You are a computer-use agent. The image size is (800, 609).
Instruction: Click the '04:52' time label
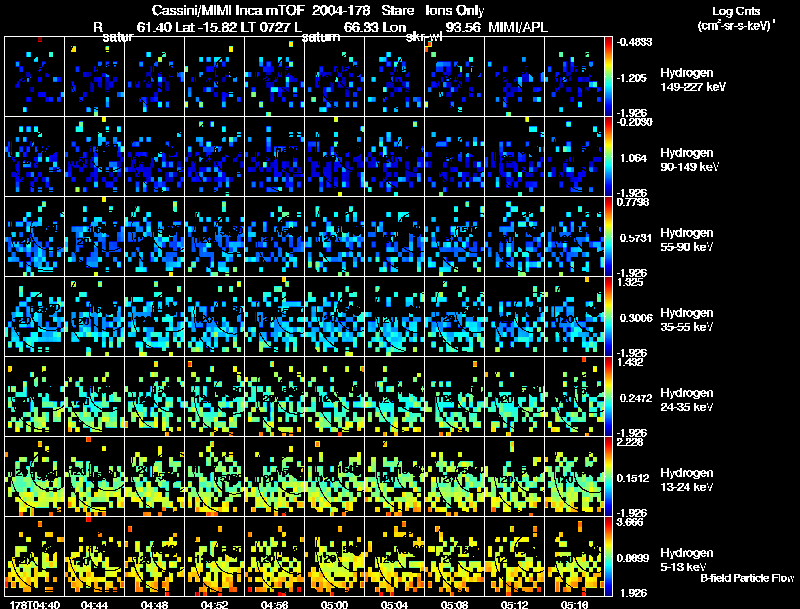coord(214,604)
